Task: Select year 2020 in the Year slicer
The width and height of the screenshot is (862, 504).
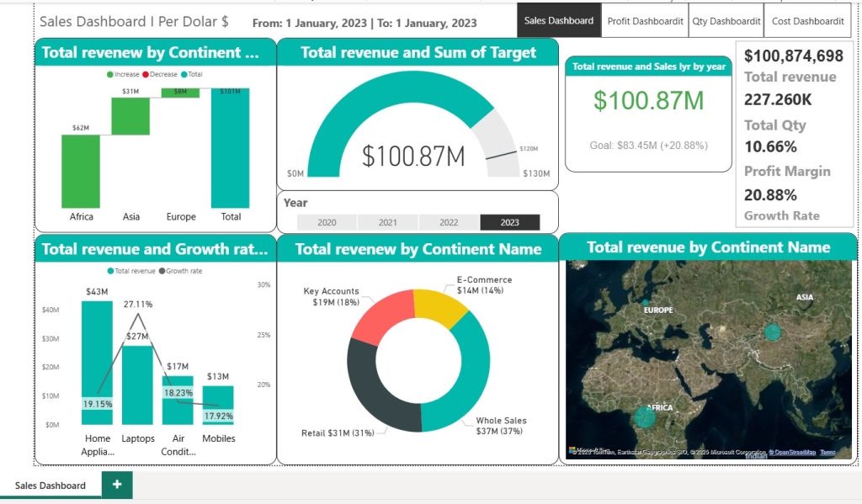Action: point(327,223)
